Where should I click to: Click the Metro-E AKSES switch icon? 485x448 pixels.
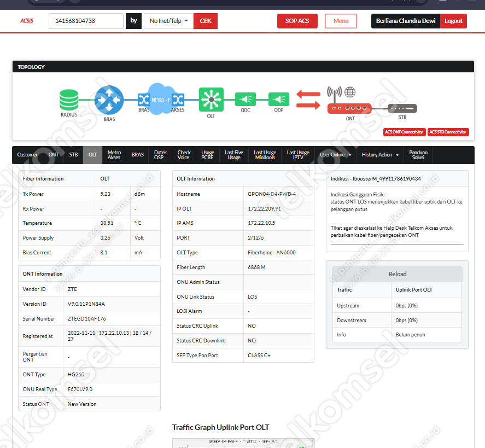pyautogui.click(x=178, y=100)
